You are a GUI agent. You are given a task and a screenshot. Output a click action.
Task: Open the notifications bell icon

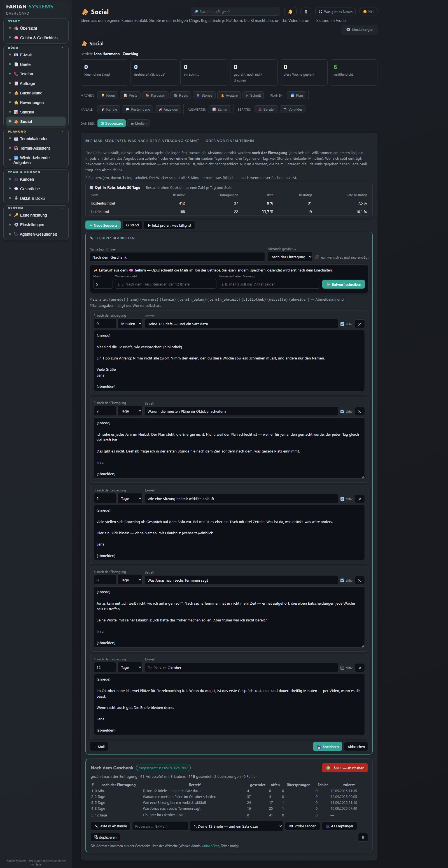[290, 11]
